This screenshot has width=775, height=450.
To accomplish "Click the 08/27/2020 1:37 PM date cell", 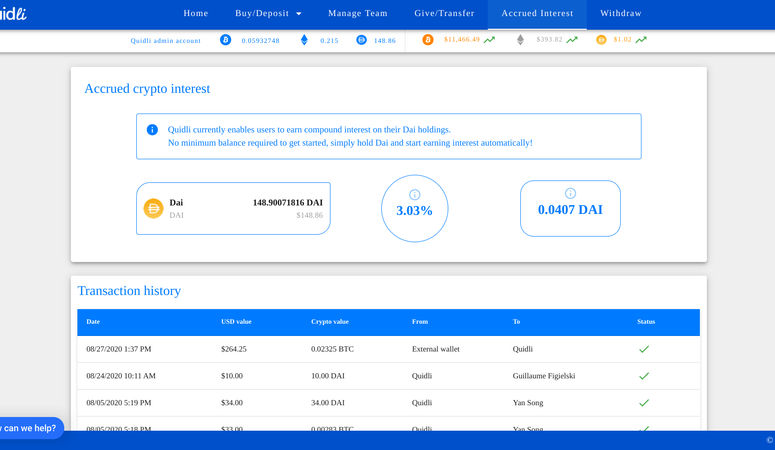I will coord(119,349).
